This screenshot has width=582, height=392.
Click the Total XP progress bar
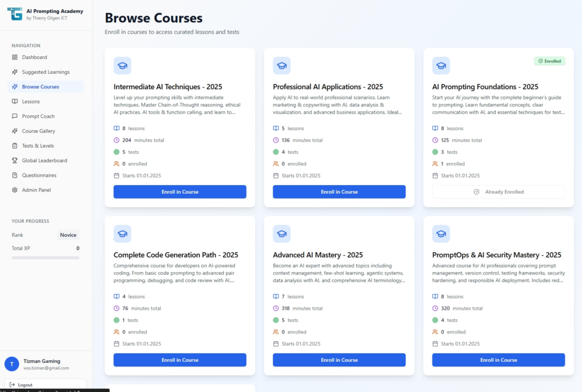(45, 258)
